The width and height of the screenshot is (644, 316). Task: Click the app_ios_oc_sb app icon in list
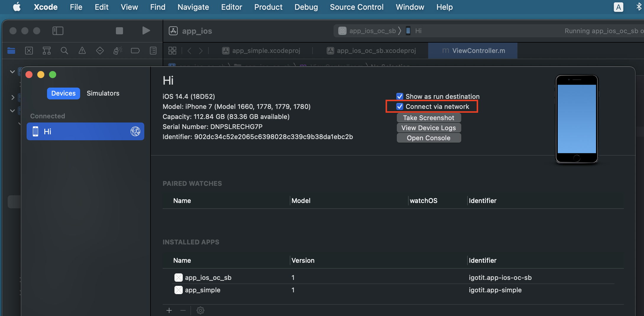pyautogui.click(x=179, y=278)
